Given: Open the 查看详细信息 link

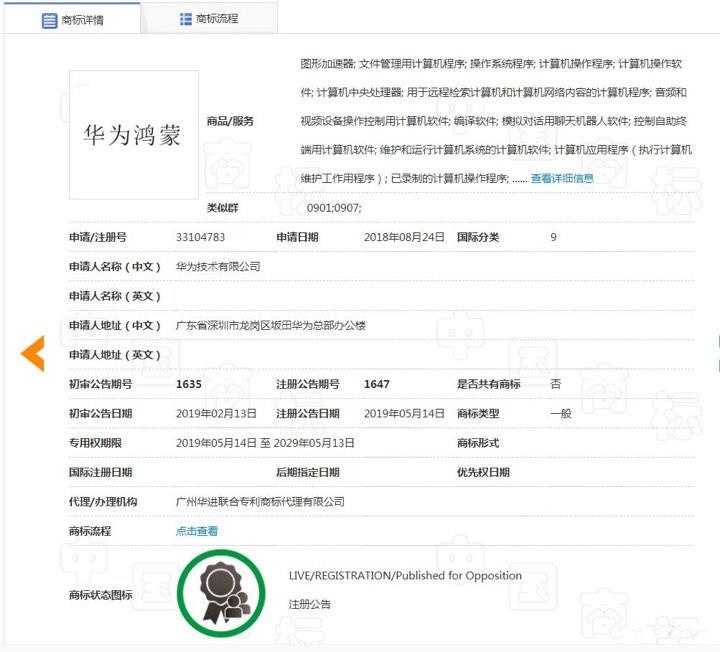Looking at the screenshot, I should coord(561,178).
